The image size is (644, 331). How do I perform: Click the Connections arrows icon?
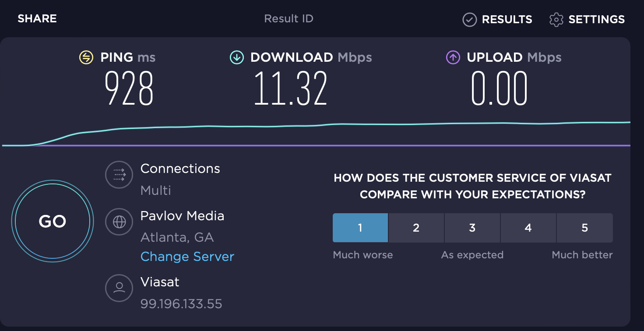(119, 175)
